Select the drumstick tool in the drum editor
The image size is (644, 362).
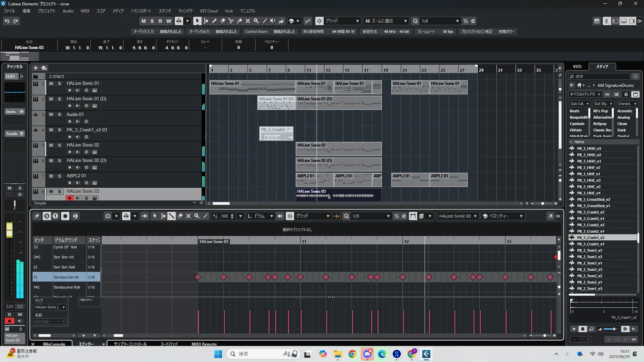coord(171,216)
